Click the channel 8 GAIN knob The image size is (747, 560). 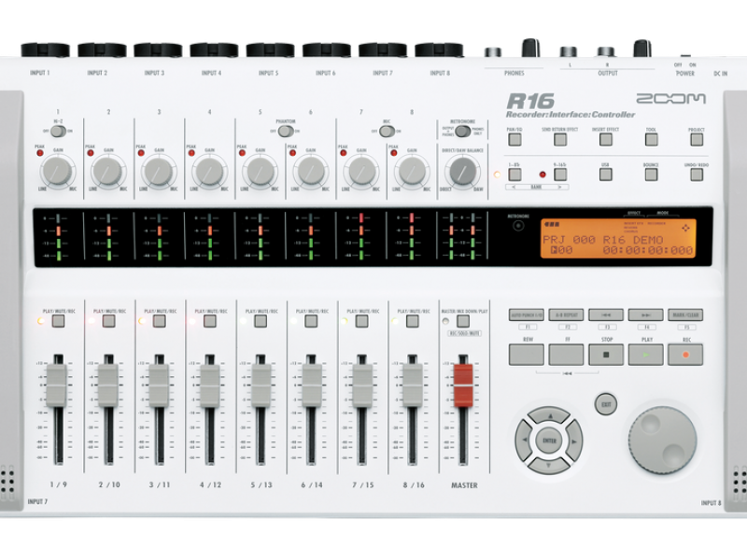pos(412,171)
